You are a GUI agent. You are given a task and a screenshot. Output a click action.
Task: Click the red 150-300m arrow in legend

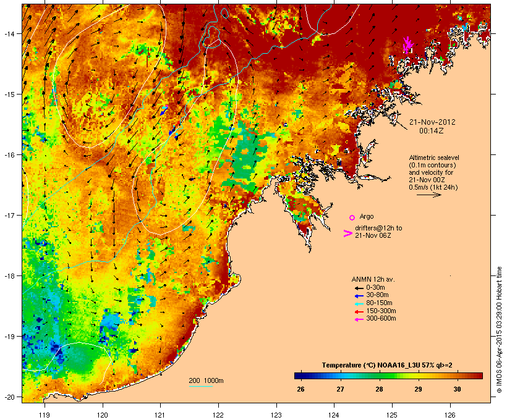[x=359, y=311]
